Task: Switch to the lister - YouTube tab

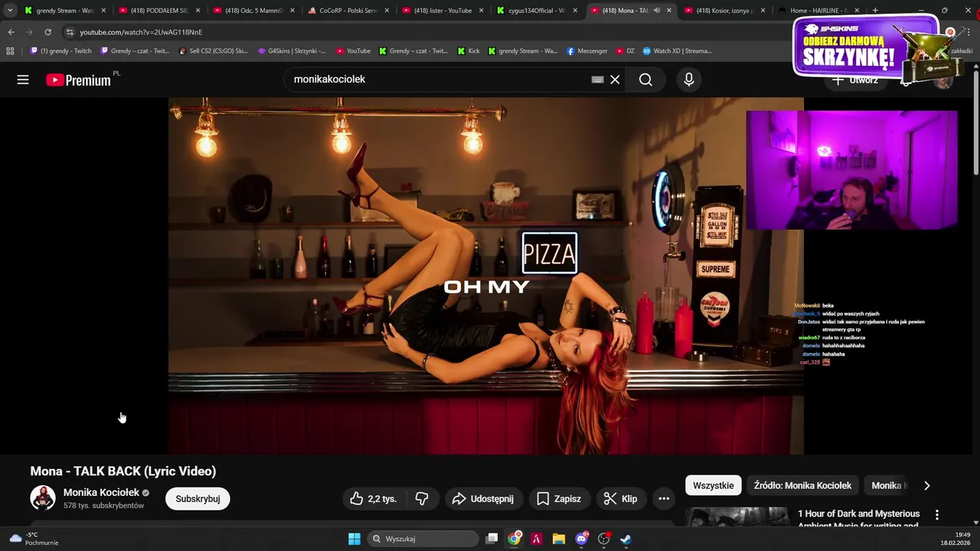Action: point(443,11)
